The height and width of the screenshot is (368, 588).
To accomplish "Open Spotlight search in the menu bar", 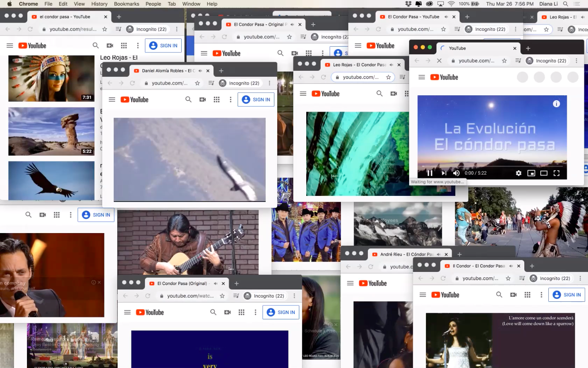I will point(566,4).
